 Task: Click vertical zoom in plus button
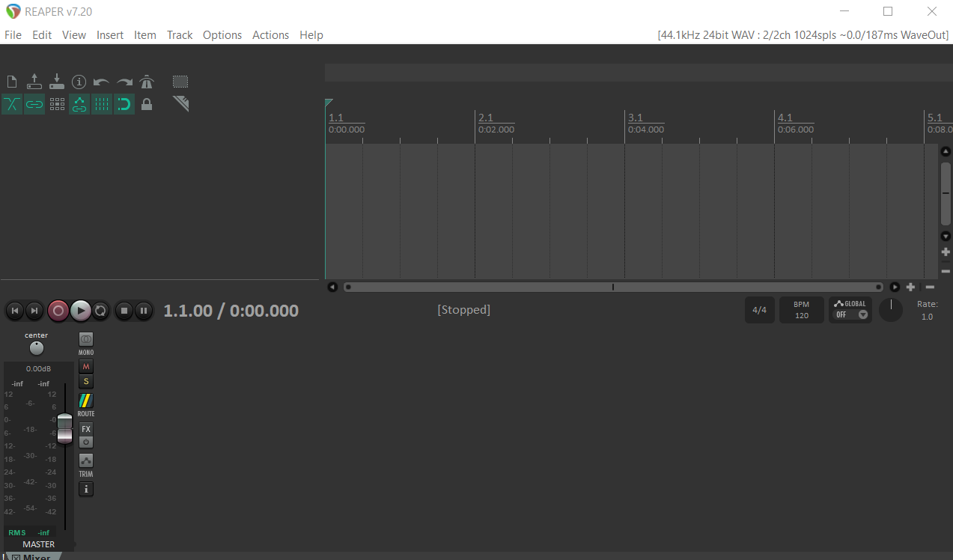[x=946, y=252]
